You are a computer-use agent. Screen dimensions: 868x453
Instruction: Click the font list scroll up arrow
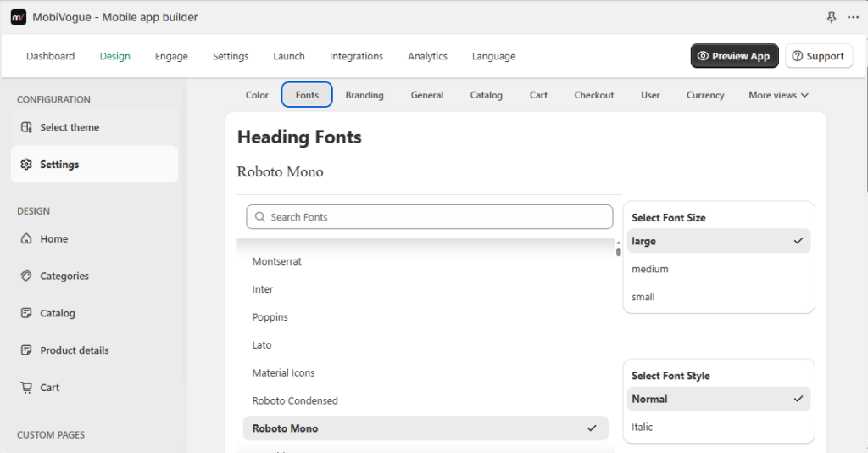coord(618,243)
